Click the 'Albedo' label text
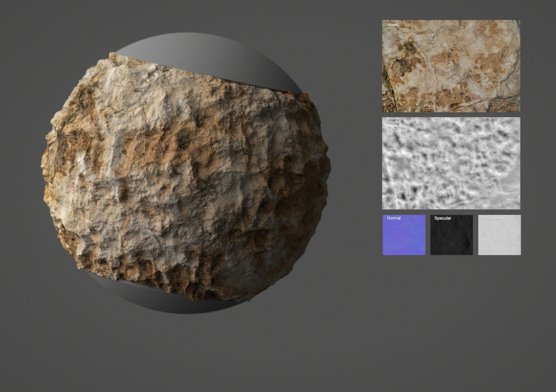 tap(393, 25)
